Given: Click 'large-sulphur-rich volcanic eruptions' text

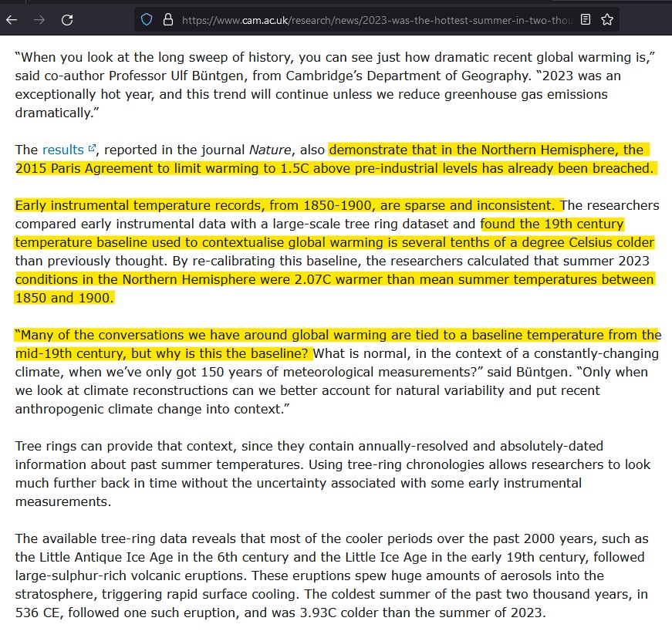Looking at the screenshot, I should [131, 576].
